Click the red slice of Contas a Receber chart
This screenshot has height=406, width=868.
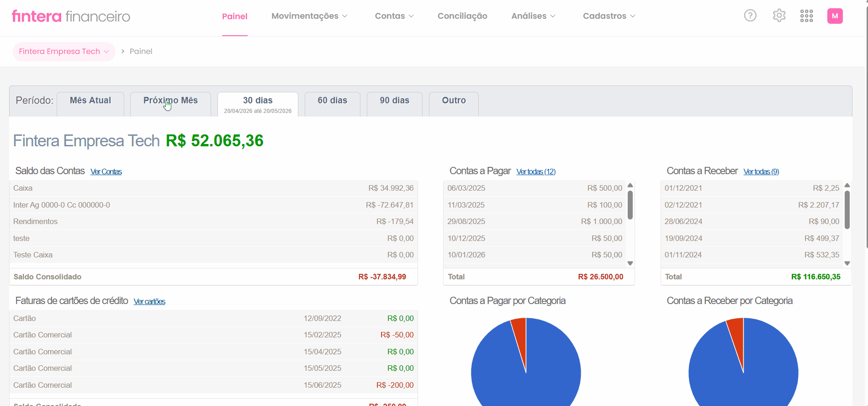(x=737, y=338)
